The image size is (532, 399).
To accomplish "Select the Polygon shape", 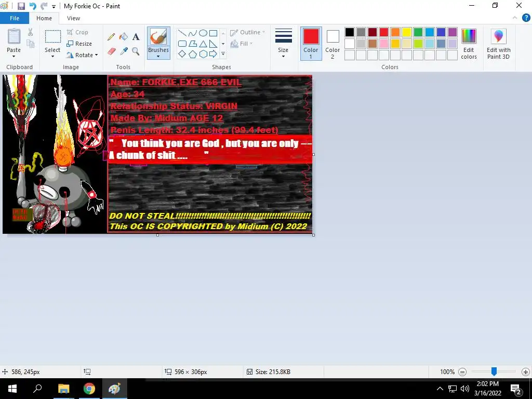I will click(x=192, y=44).
